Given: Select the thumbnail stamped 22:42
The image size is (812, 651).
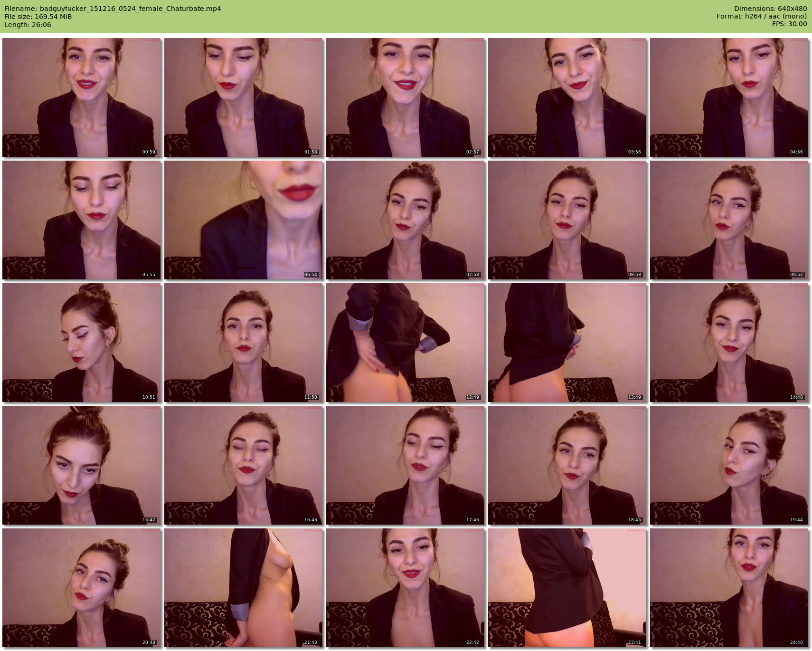Looking at the screenshot, I should (406, 588).
